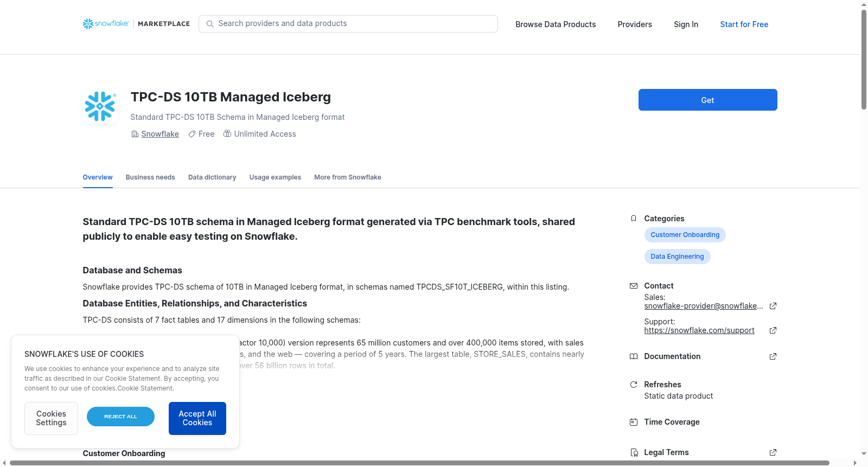Viewport: 868px width, 467px height.
Task: Open Legal Terms external link icon
Action: (773, 452)
